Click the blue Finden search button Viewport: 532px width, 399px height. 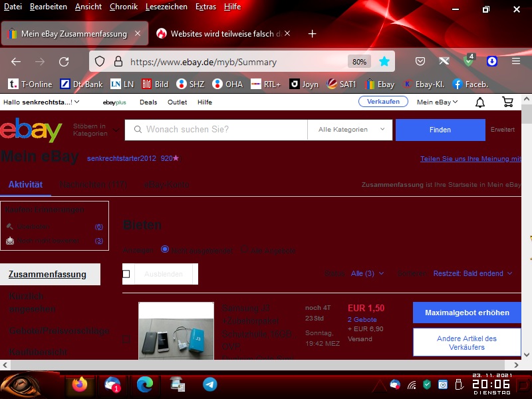(440, 130)
